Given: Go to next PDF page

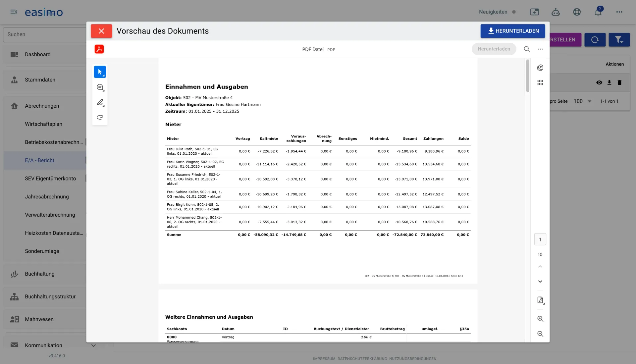Looking at the screenshot, I should [540, 282].
